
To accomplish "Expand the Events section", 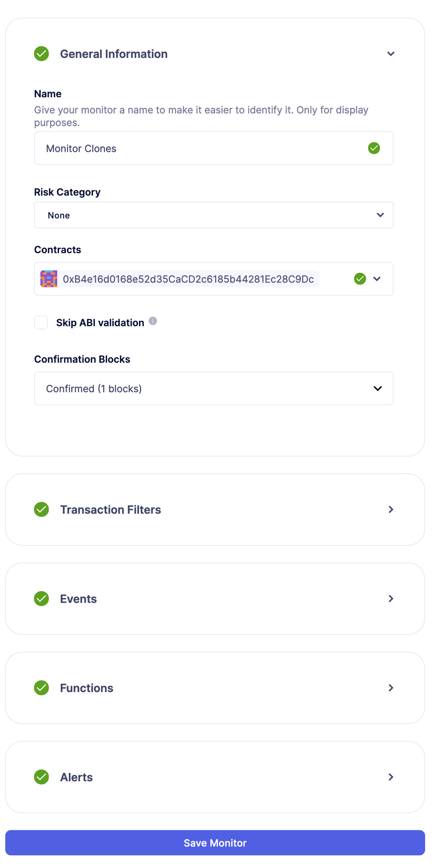I will click(x=391, y=599).
